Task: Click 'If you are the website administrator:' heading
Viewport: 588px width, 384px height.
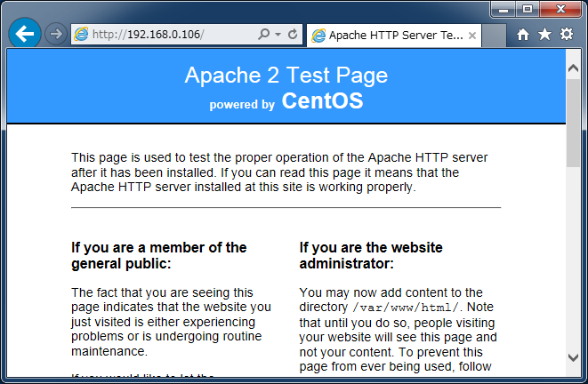Action: [370, 255]
